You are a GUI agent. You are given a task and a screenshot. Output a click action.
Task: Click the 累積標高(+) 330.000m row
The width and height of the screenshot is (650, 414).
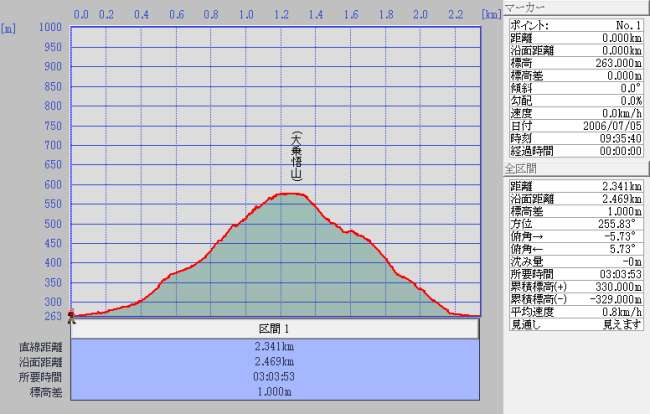575,287
